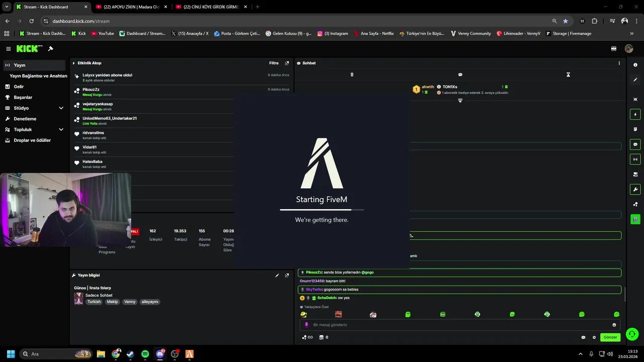The height and width of the screenshot is (362, 644).
Task: Open the info panel in right sidebar
Action: coord(635,65)
